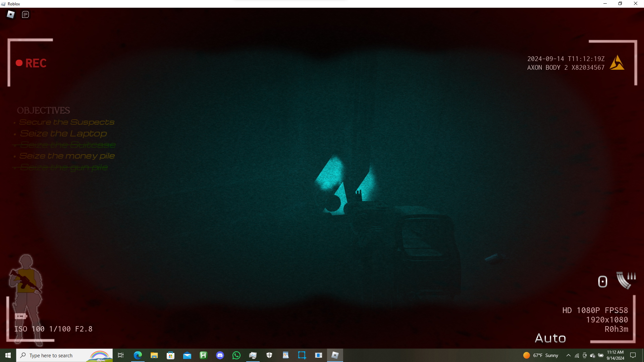Screen dimensions: 644x362
Task: Open the Windows Start menu
Action: coord(8,355)
